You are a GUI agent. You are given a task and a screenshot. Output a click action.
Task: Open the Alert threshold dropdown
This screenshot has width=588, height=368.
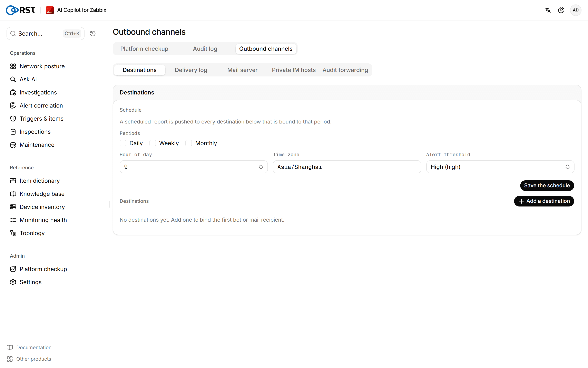click(x=500, y=167)
